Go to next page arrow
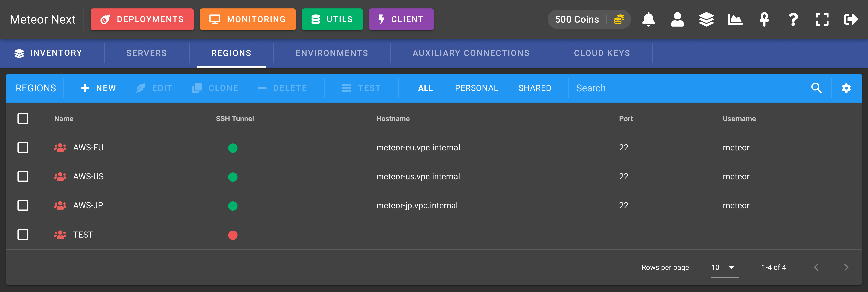The image size is (868, 292). pos(846,267)
